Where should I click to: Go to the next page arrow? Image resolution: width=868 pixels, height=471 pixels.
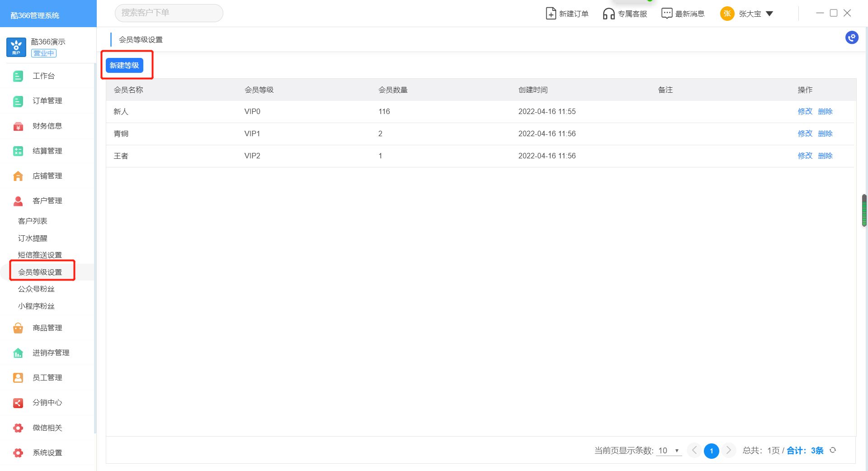pos(728,451)
